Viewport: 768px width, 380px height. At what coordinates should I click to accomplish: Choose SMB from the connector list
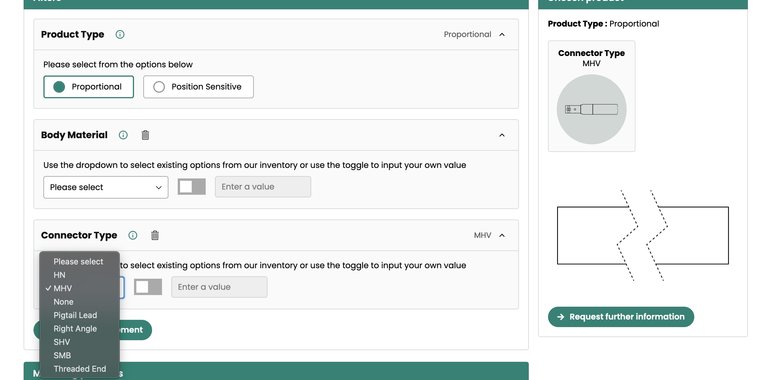[79, 356]
